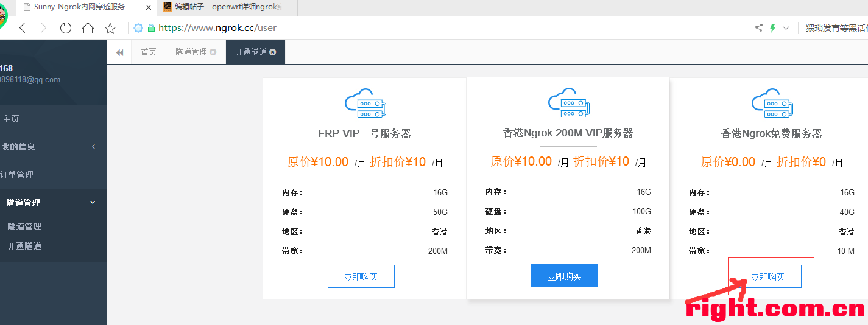Collapse the 隧道管理 sidebar section
The height and width of the screenshot is (325, 868).
[x=54, y=203]
